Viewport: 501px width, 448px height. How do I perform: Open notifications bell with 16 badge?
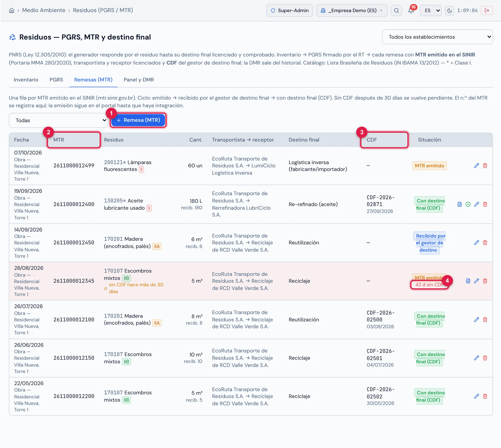pyautogui.click(x=411, y=10)
